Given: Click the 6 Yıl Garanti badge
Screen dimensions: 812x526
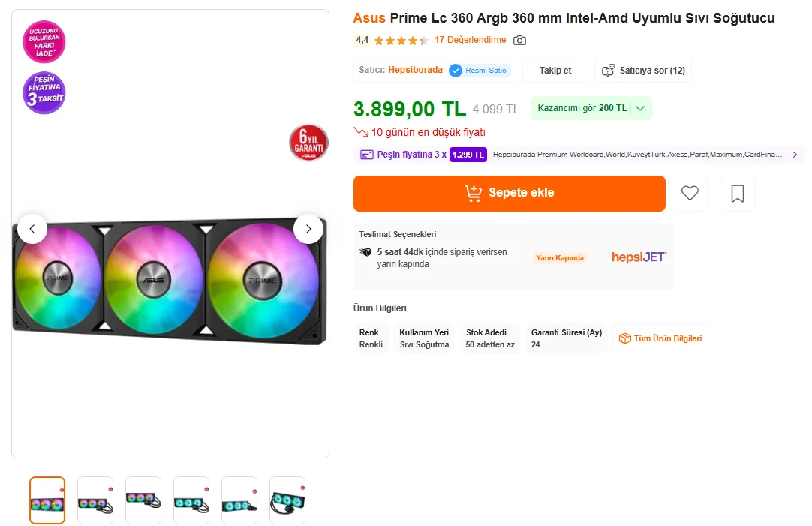Looking at the screenshot, I should (308, 143).
